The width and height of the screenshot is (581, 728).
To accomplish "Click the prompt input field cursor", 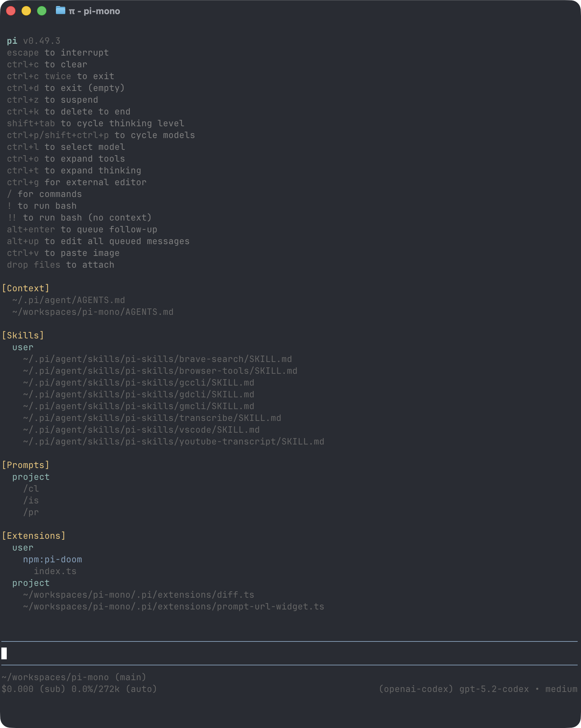I will [x=4, y=653].
